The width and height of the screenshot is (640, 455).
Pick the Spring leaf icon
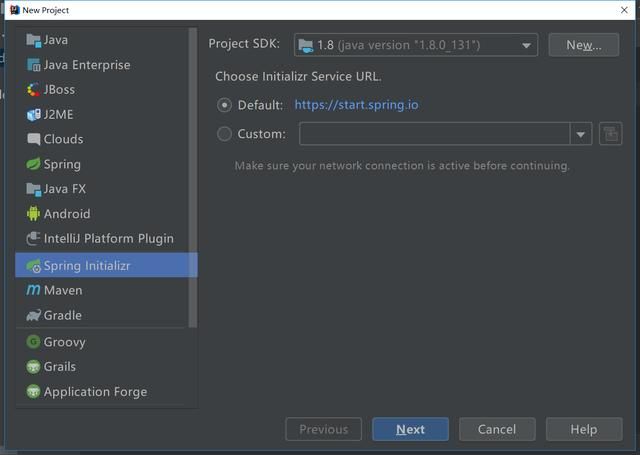33,164
